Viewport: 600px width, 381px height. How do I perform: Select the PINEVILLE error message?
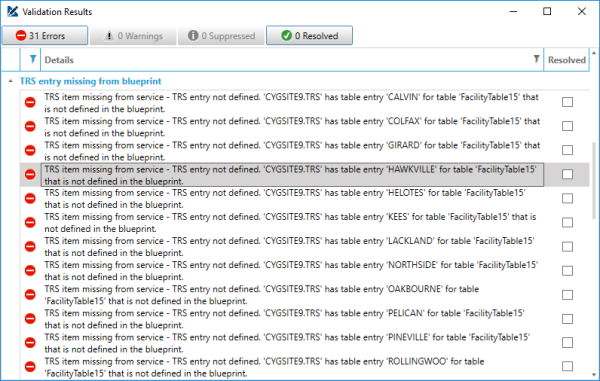click(287, 343)
